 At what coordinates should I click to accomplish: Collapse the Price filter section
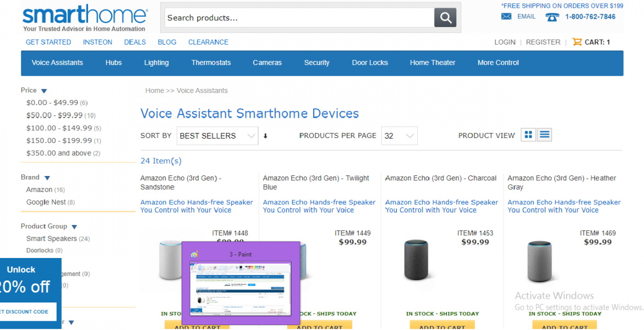click(44, 91)
